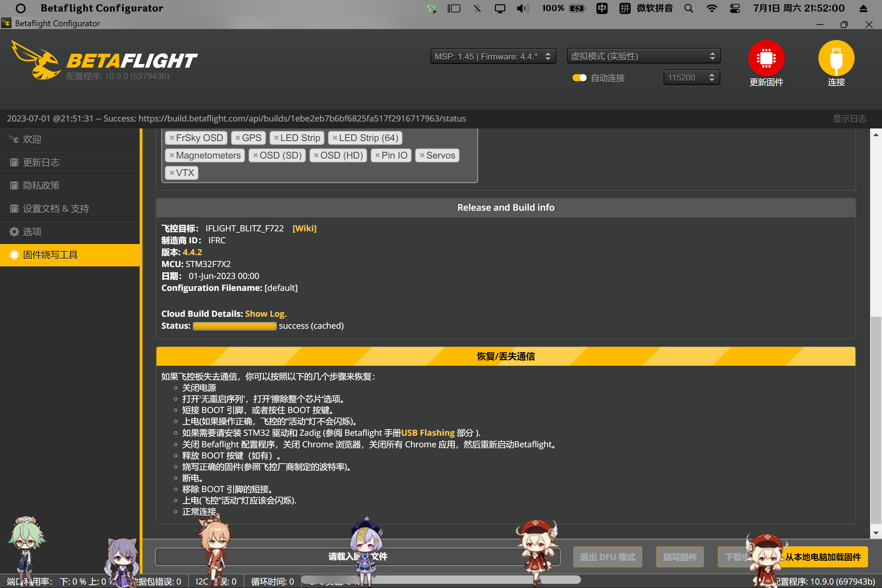The image size is (882, 588).
Task: Click the red Update Firmware chip icon
Action: pos(766,58)
